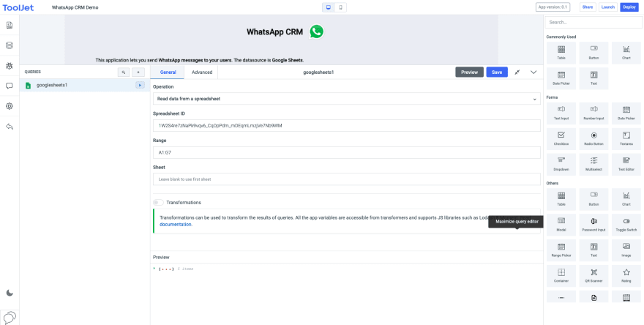Select the googlesheets1 query row

(85, 85)
